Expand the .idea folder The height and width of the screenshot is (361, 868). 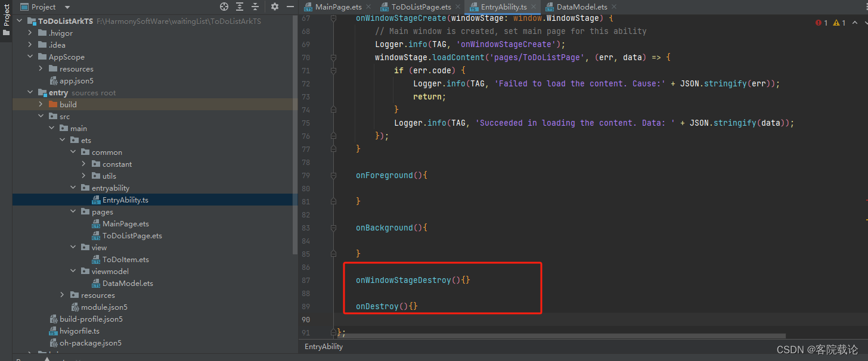(x=30, y=45)
